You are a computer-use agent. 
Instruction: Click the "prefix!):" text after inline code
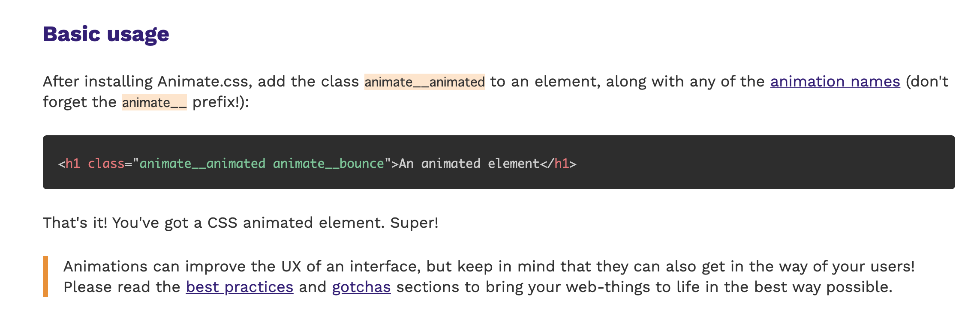point(220,103)
